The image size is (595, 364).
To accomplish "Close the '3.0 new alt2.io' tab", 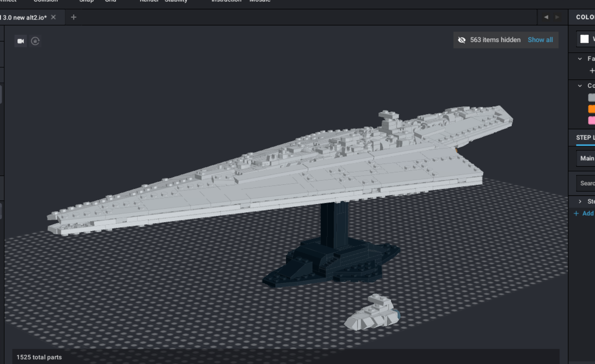I will tap(53, 17).
